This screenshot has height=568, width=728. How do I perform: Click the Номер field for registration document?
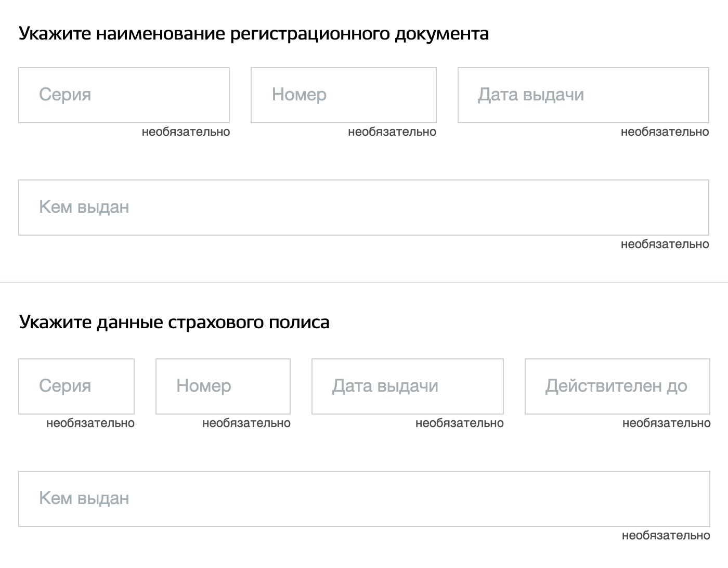tap(343, 95)
